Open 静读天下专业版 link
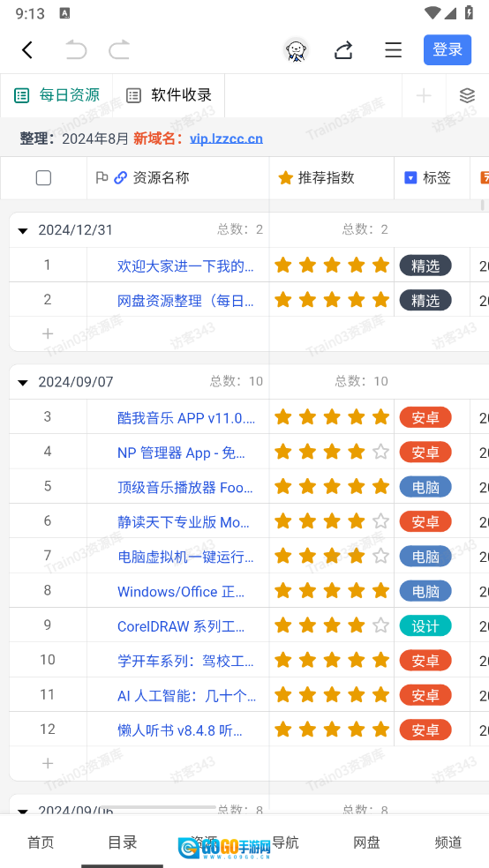Screen dimensions: 489x868 (x=185, y=522)
